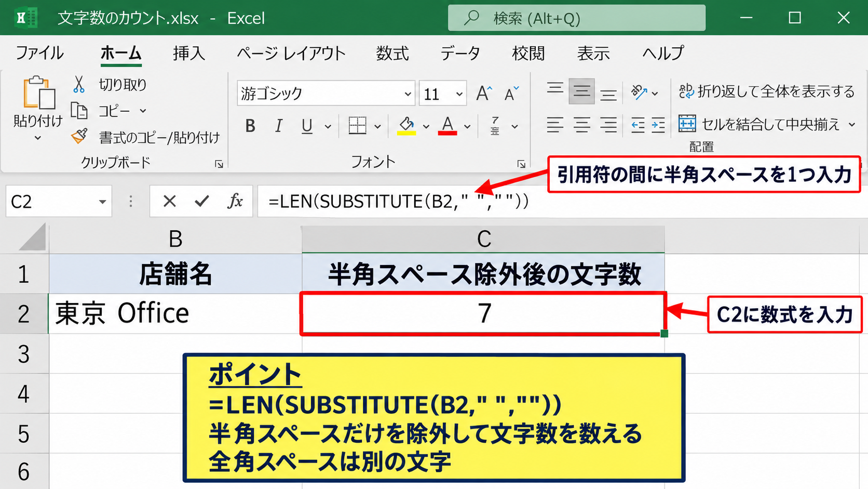Viewport: 868px width, 489px height.
Task: Align text left icon
Action: point(555,125)
